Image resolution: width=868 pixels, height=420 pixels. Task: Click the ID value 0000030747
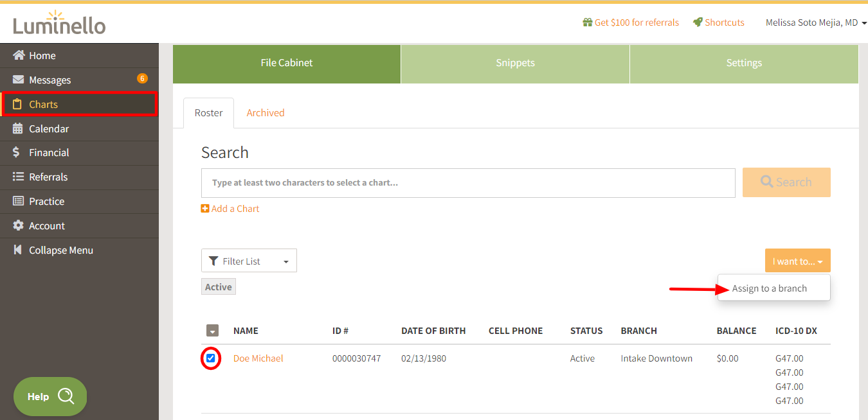pyautogui.click(x=356, y=358)
